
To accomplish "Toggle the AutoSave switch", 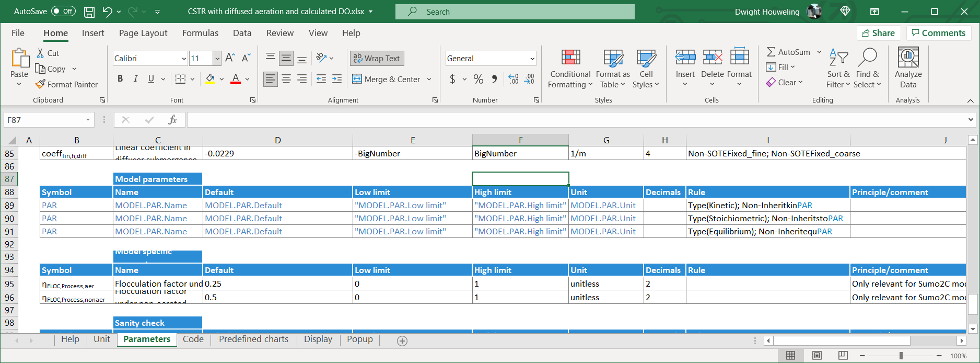I will [64, 12].
